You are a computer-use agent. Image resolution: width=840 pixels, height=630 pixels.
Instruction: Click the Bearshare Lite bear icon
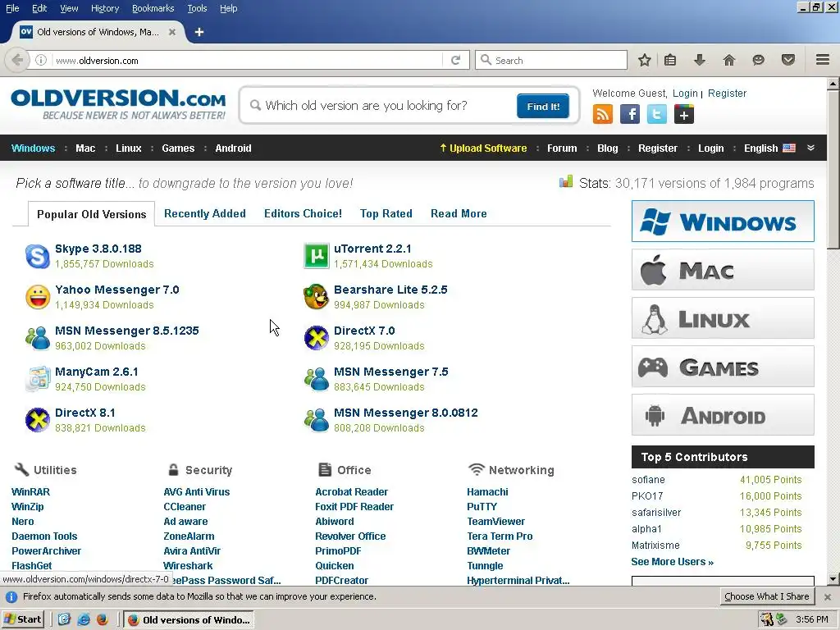coord(316,297)
